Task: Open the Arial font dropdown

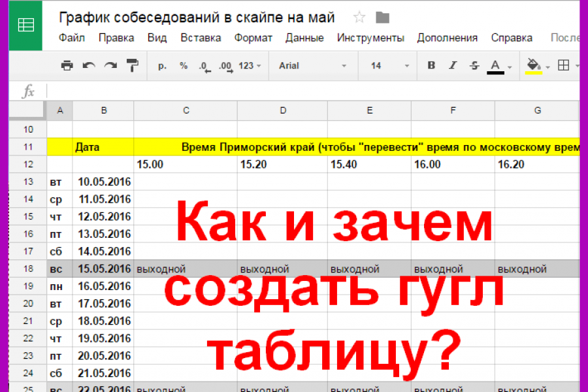Action: (x=312, y=65)
